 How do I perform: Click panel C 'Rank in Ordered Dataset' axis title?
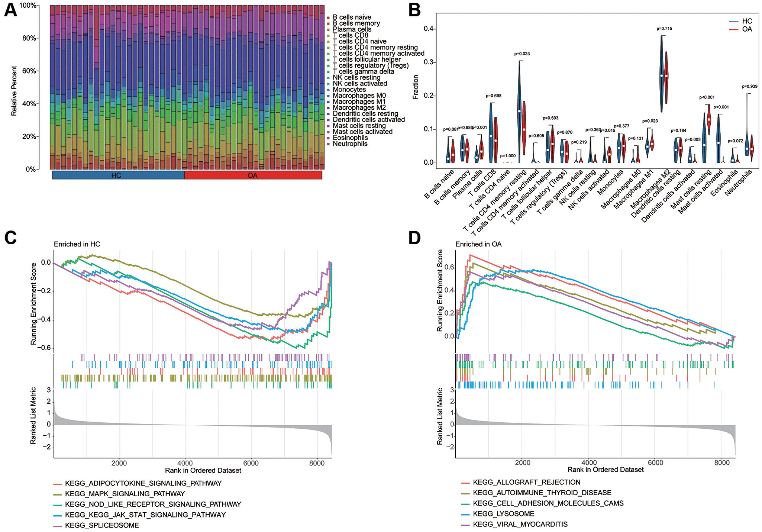[203, 471]
